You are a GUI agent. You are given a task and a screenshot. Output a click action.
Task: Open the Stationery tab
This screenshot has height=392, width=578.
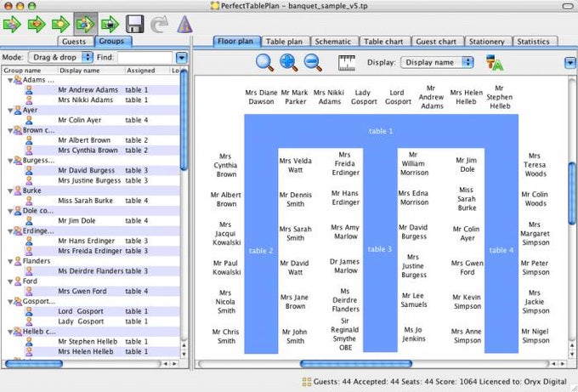[x=486, y=42]
